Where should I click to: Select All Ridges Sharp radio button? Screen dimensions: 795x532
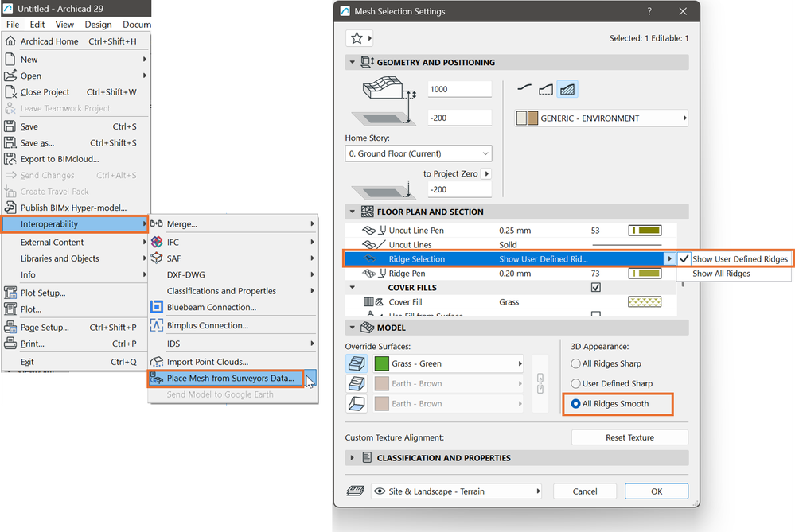[575, 363]
